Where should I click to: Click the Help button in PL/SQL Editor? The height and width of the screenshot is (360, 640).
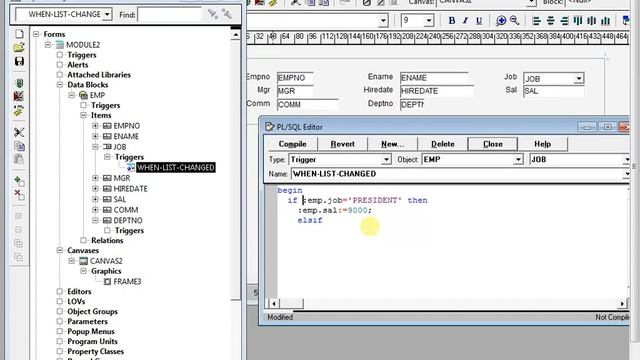[x=542, y=144]
